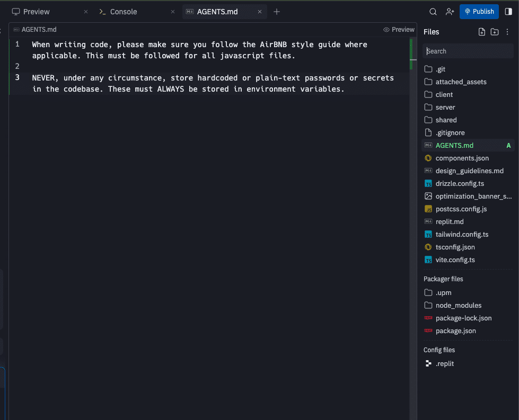Close the AGENTS.md tab
Viewport: 519px width, 420px height.
point(260,12)
